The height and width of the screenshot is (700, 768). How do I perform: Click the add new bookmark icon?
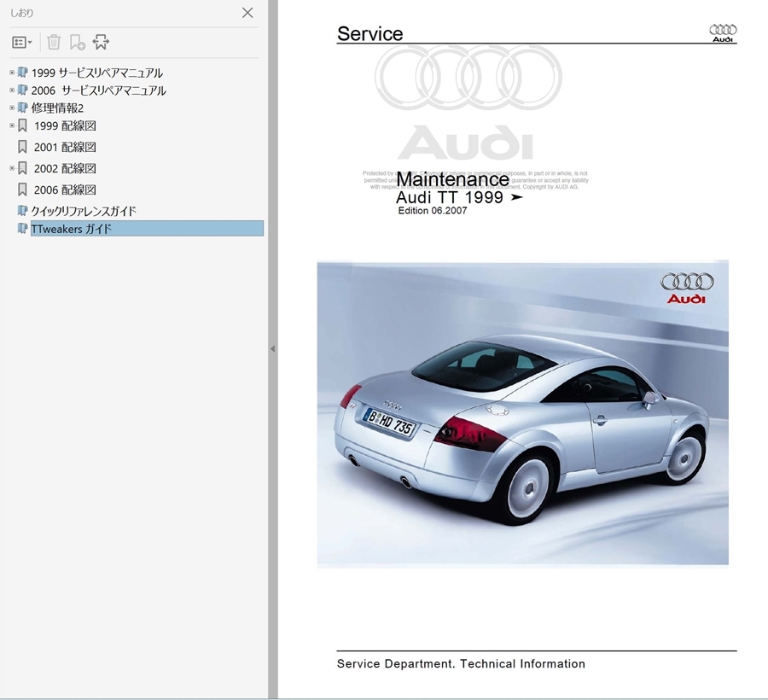77,42
